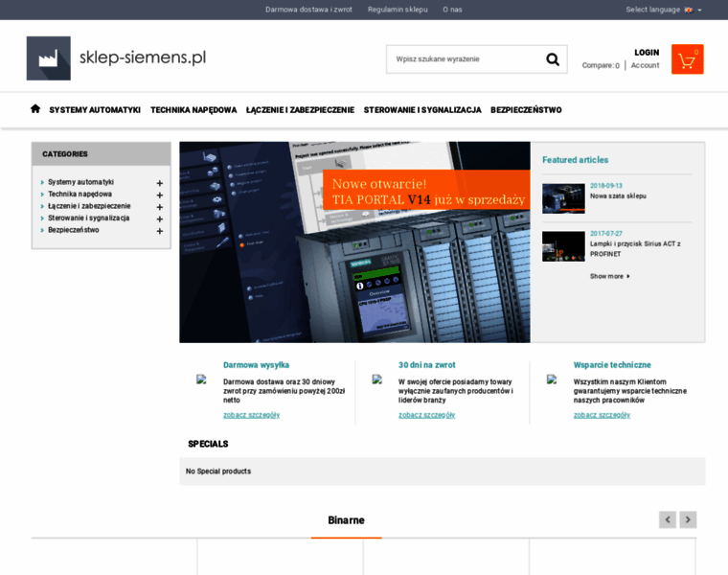Click the language flag icon

[689, 10]
